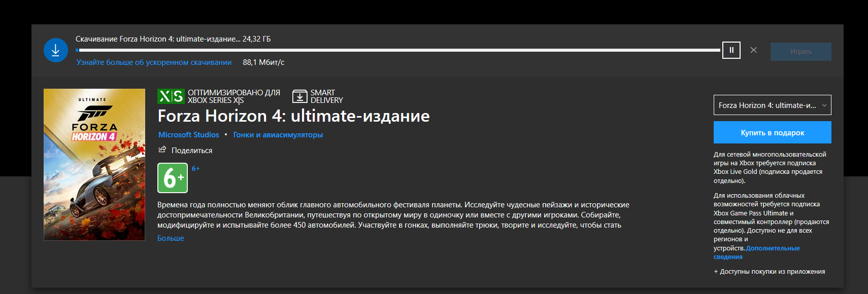Click the Xbox Live Gold subscription notice
Screen dimensions: 868x294
770,167
